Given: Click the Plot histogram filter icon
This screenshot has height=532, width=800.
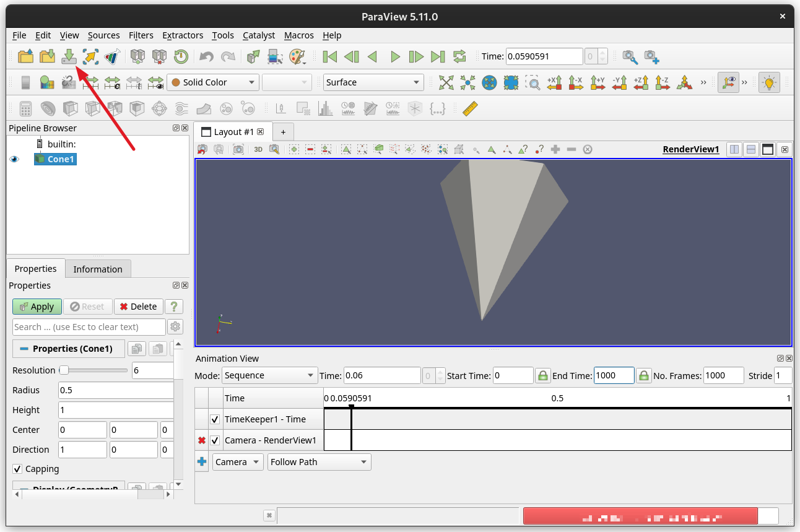Looking at the screenshot, I should (325, 108).
